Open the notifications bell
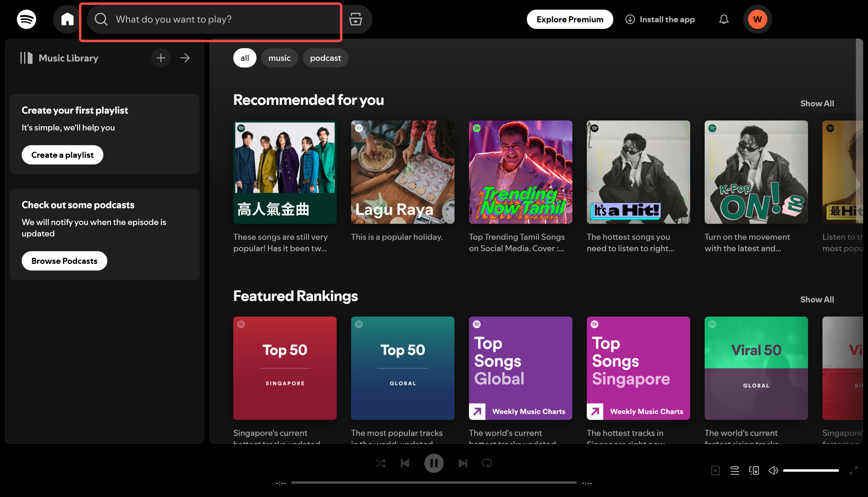Image resolution: width=868 pixels, height=497 pixels. 724,19
